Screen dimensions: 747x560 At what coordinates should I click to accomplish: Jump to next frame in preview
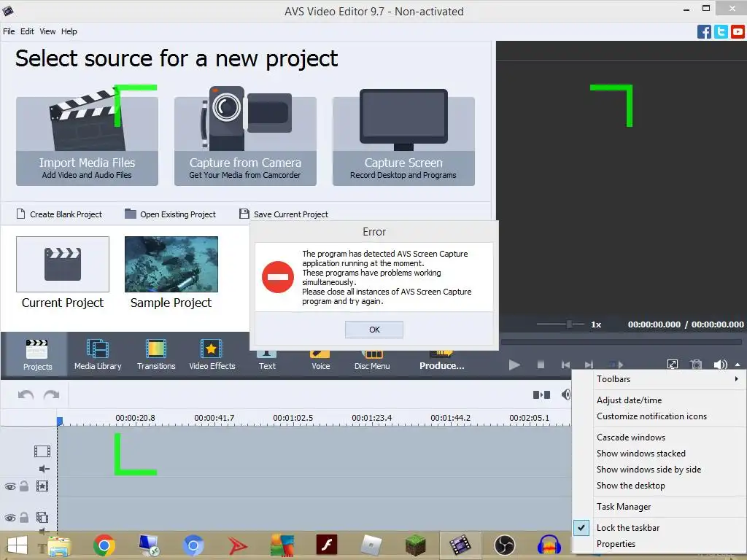[589, 365]
